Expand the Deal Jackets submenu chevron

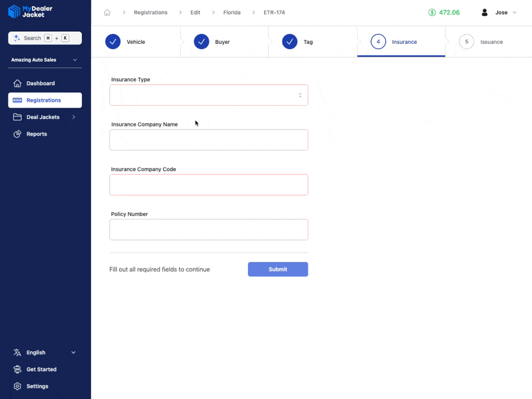(74, 117)
